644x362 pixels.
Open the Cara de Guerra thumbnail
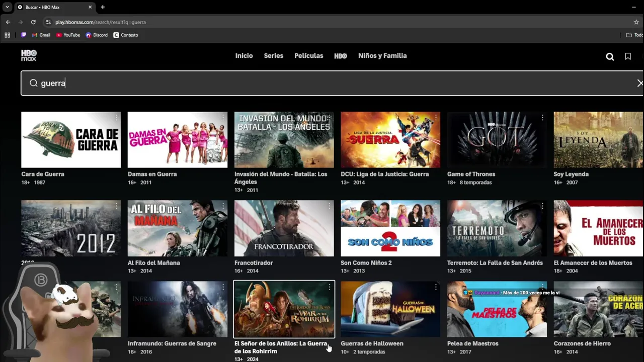tap(71, 140)
